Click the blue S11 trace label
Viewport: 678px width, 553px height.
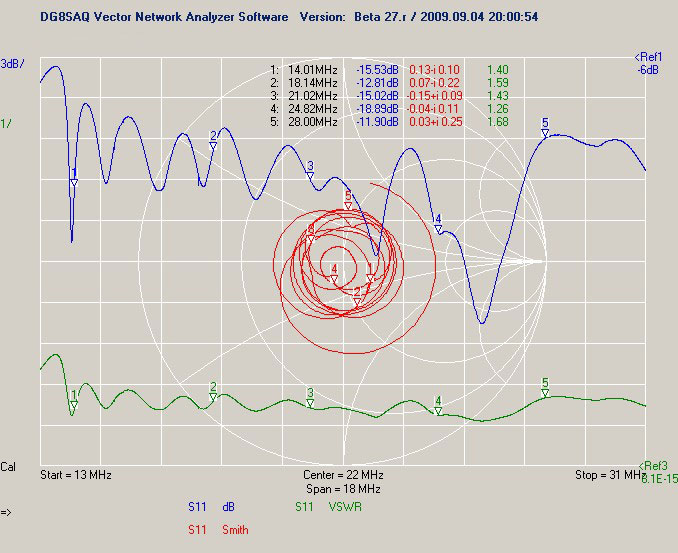click(x=197, y=507)
